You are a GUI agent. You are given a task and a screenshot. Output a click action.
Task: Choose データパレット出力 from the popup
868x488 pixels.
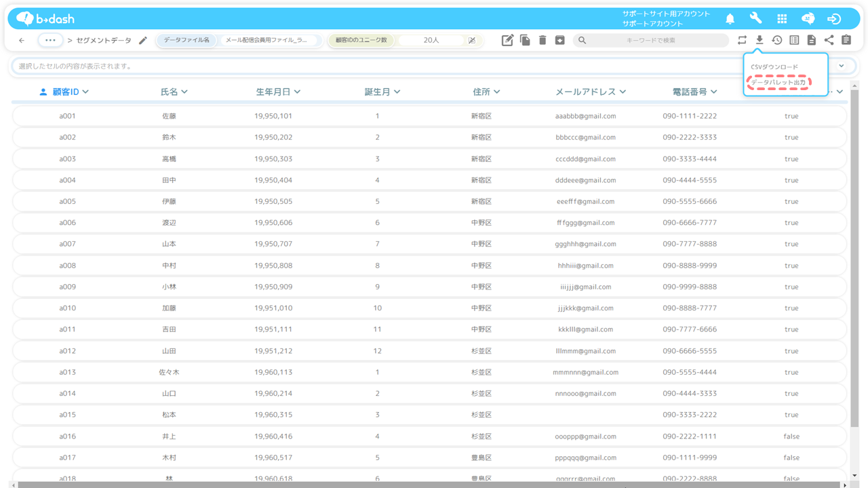(778, 83)
